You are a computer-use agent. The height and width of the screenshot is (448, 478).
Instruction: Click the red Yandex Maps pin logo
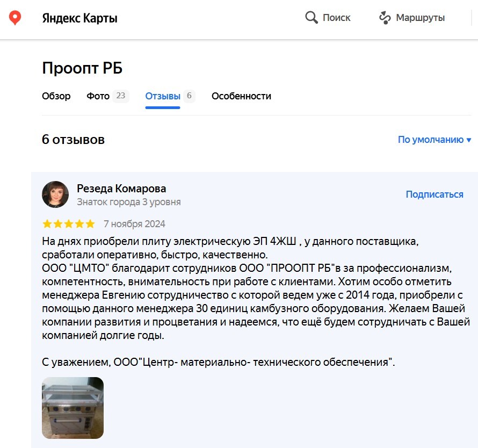15,18
